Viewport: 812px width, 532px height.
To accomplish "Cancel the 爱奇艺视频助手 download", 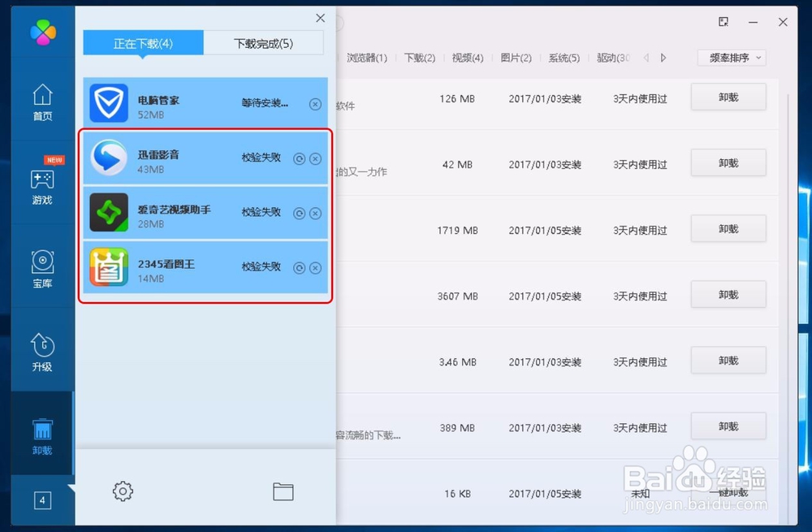I will tap(315, 213).
